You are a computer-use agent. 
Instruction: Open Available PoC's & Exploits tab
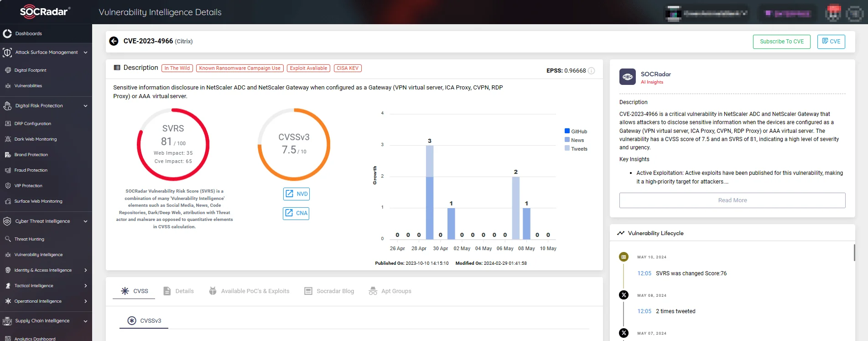click(x=249, y=291)
